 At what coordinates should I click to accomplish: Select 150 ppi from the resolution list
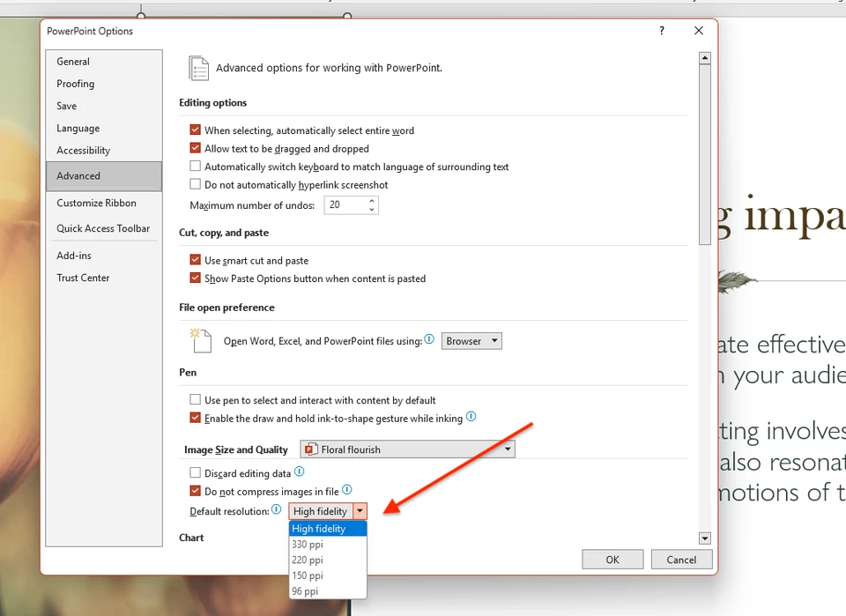click(307, 575)
